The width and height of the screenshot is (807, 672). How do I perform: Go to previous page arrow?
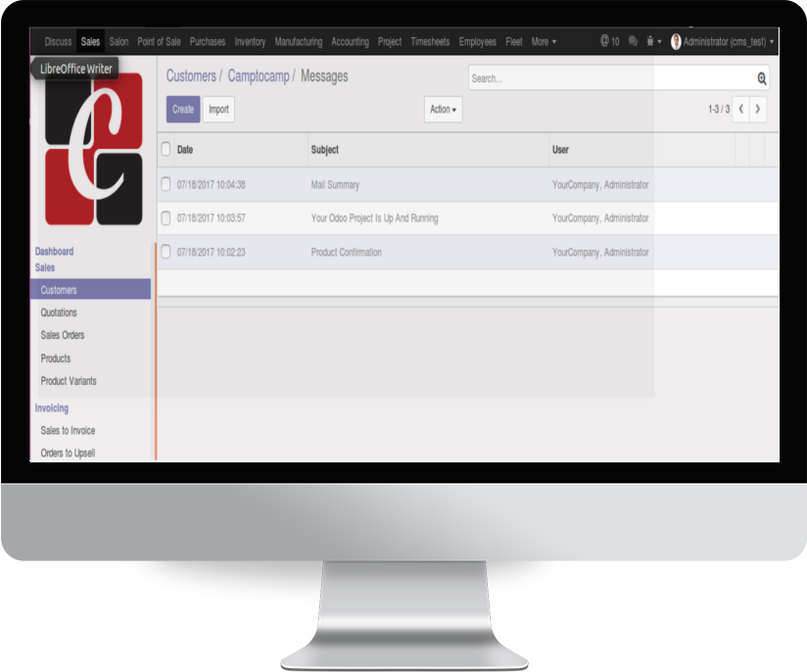[x=741, y=109]
